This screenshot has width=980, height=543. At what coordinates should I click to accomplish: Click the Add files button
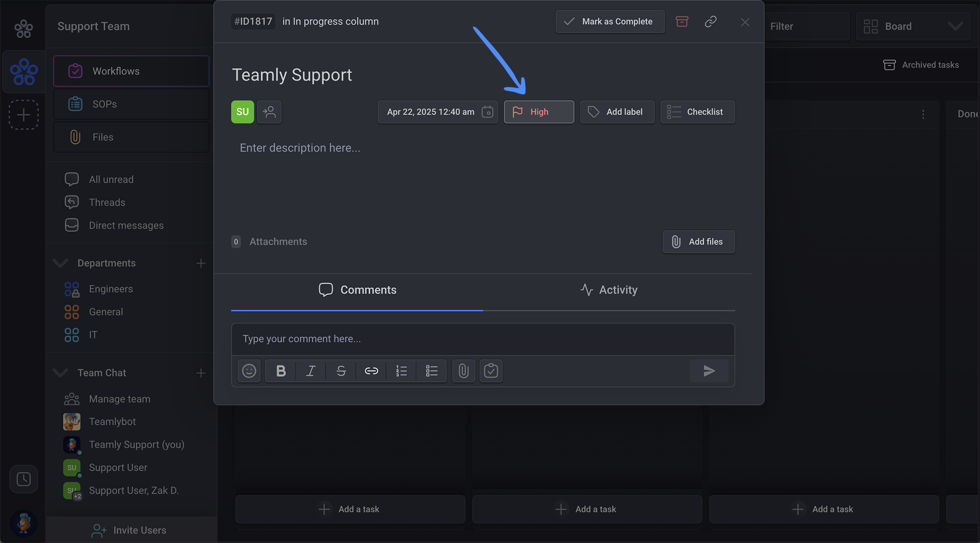click(698, 242)
